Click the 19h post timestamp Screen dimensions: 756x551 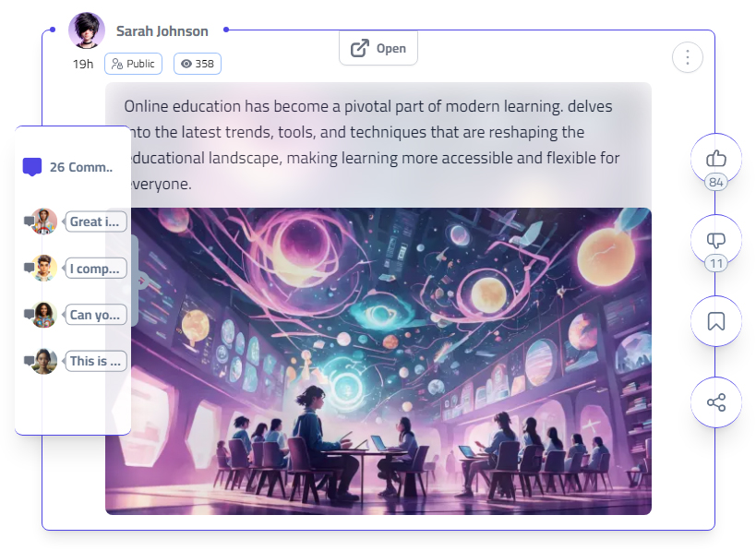pos(83,64)
